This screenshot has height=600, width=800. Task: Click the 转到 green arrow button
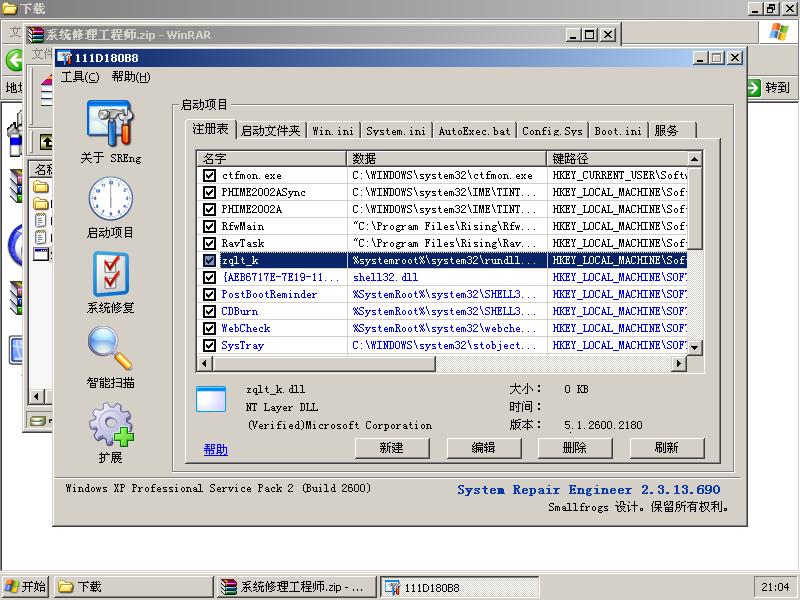754,87
